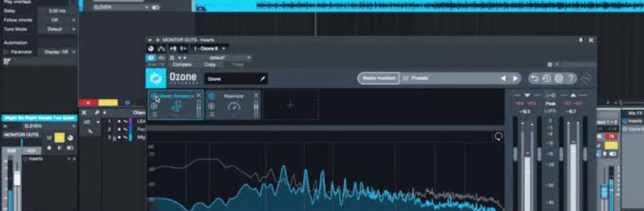
Task: Click the Master Assistant button
Action: click(x=379, y=78)
